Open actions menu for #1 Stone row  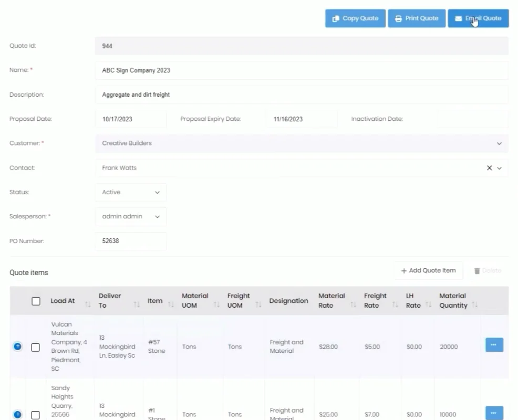tap(494, 413)
